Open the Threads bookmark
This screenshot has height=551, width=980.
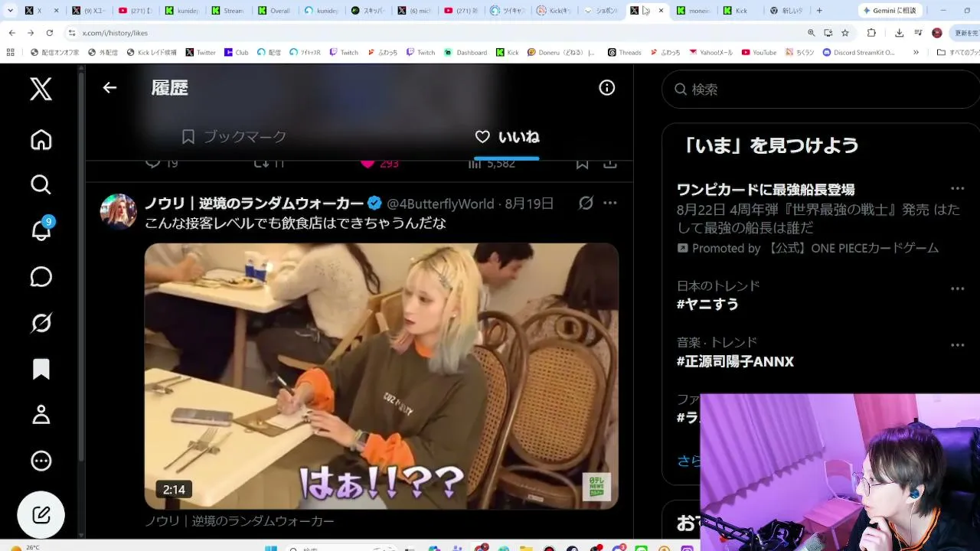(x=625, y=53)
